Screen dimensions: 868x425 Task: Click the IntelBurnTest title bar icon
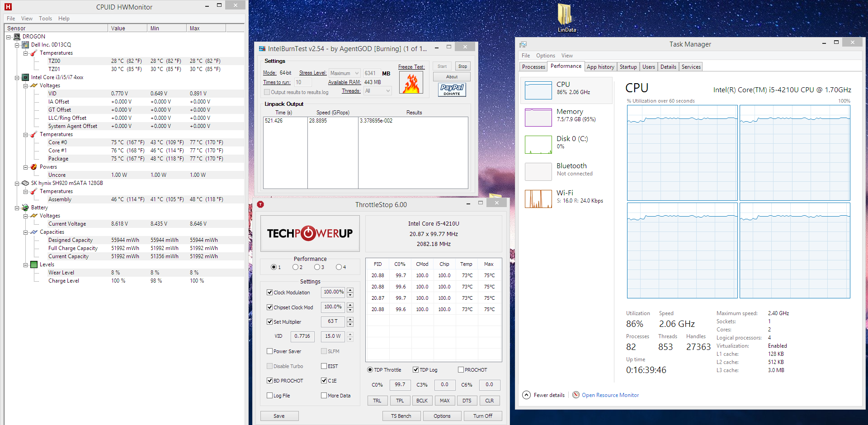tap(262, 49)
